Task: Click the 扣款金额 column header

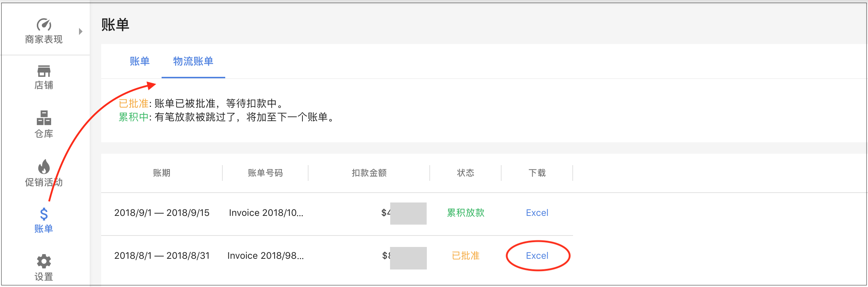Action: pyautogui.click(x=369, y=173)
